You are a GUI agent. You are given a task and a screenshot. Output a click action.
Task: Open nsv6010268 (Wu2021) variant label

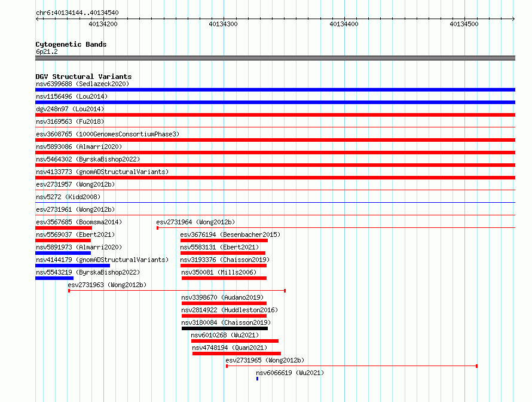225,335
